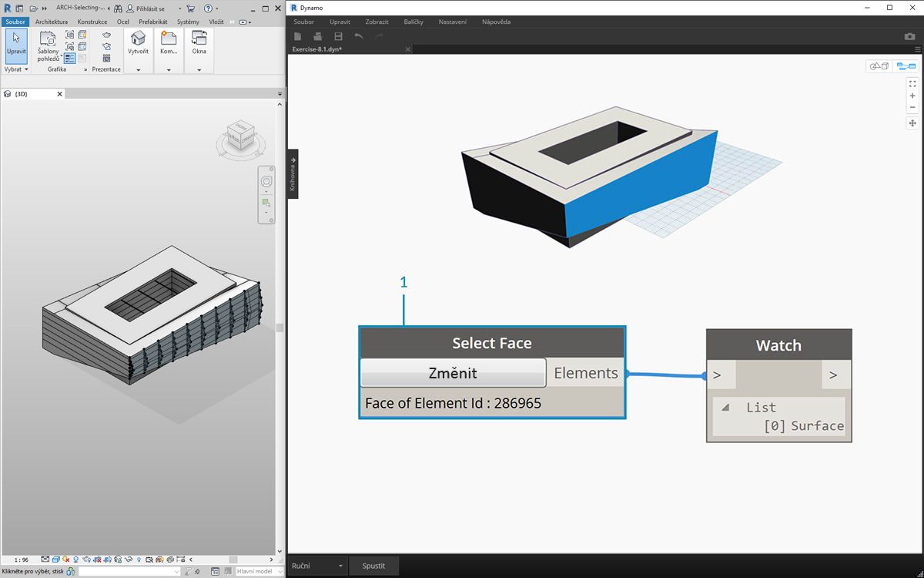Click the Revit visual style cube icon
Screen dimensions: 924x578
coord(55,560)
